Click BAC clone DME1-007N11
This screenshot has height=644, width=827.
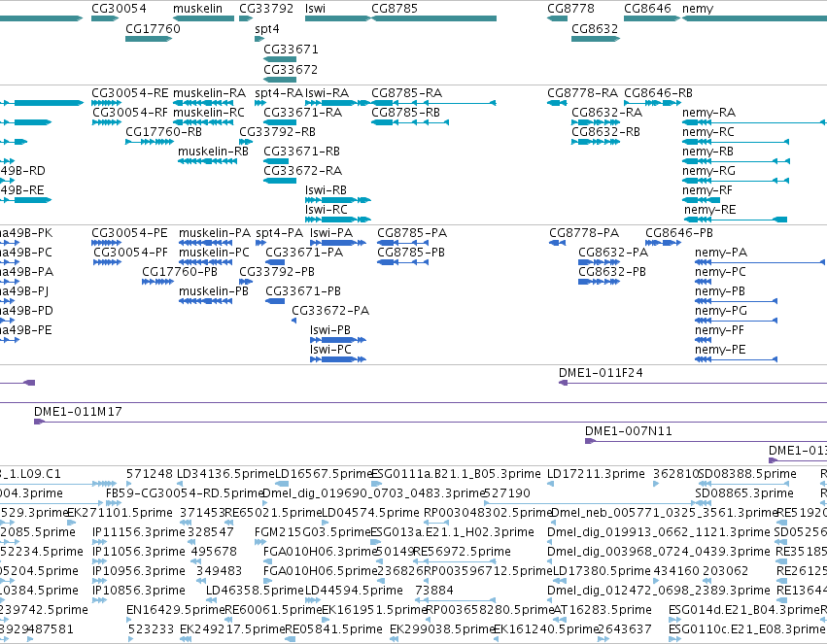[x=629, y=431]
